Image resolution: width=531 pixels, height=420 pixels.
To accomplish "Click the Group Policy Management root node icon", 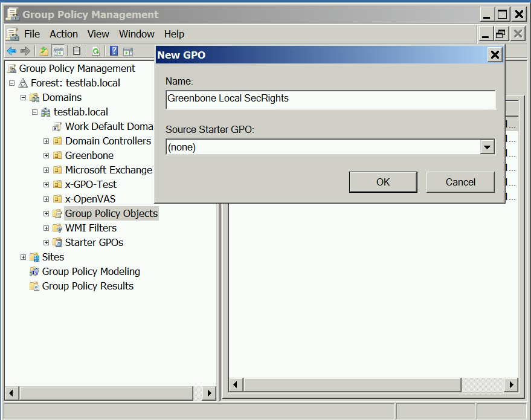I will (12, 68).
